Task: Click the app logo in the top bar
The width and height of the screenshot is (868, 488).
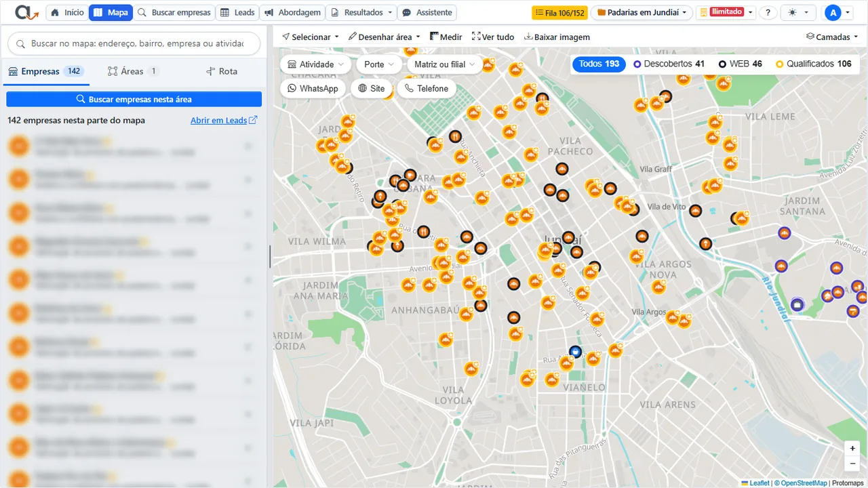Action: (x=26, y=12)
